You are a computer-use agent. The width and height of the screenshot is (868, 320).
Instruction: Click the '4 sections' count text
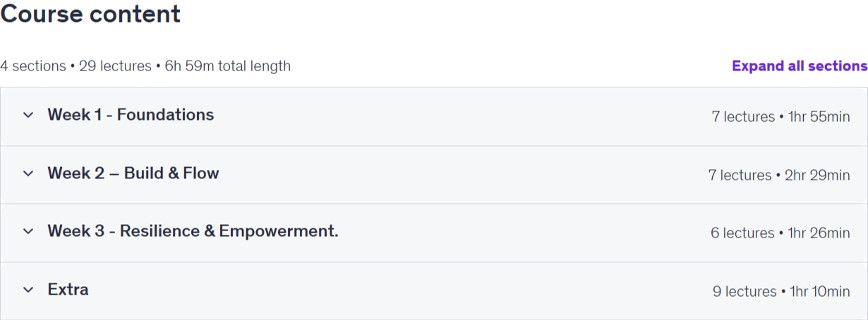click(x=33, y=66)
